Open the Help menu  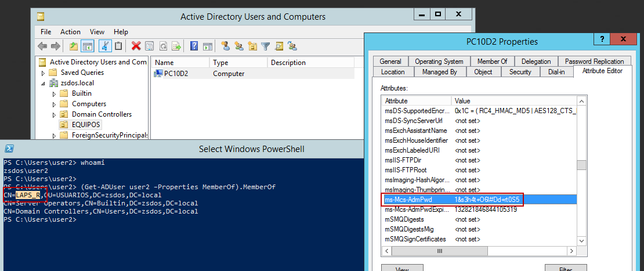point(121,31)
